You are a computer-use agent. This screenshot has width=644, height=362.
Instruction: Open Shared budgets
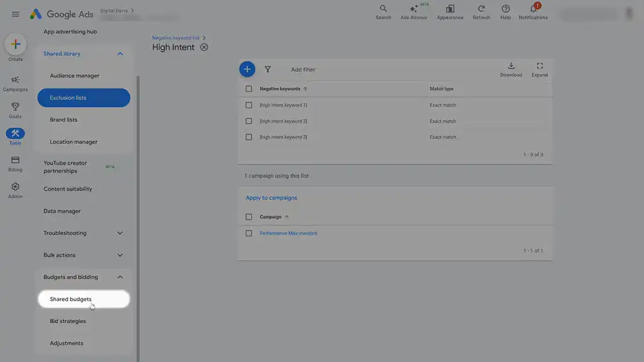point(84,299)
